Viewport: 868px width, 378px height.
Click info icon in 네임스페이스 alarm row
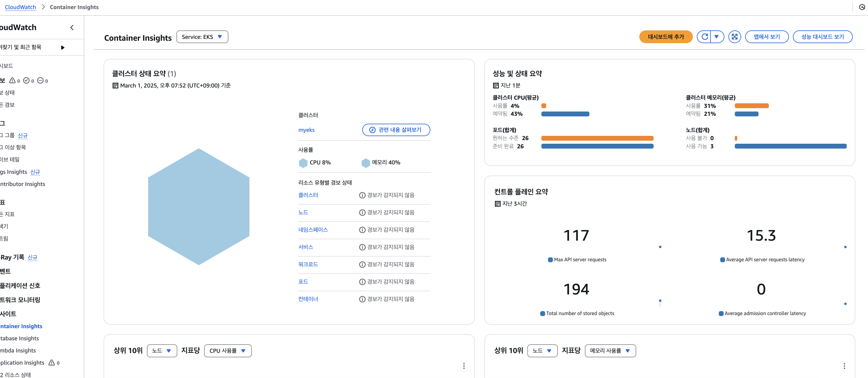tap(362, 230)
